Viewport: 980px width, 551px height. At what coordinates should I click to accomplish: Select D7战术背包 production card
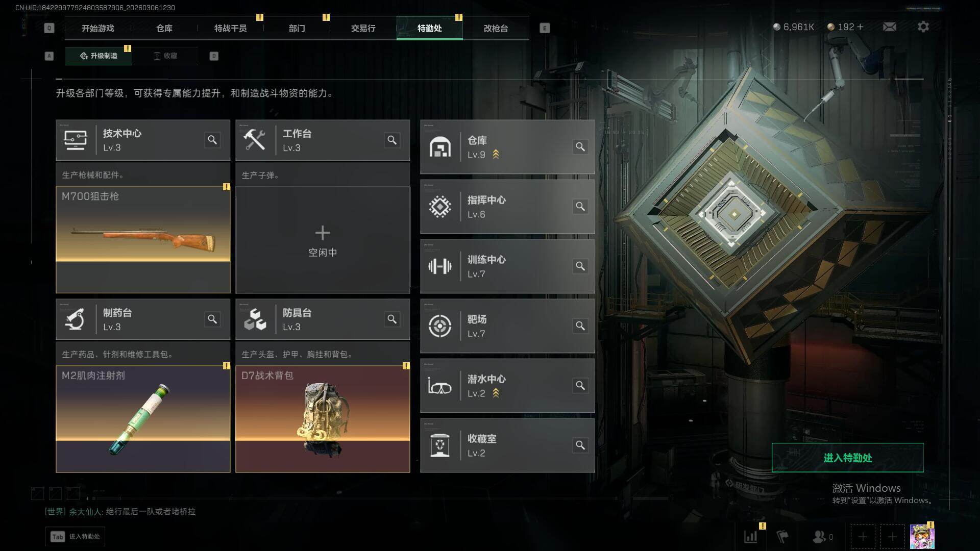tap(323, 419)
